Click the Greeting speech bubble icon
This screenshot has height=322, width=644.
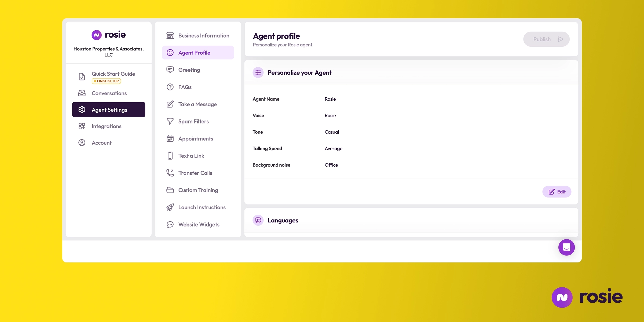(170, 70)
